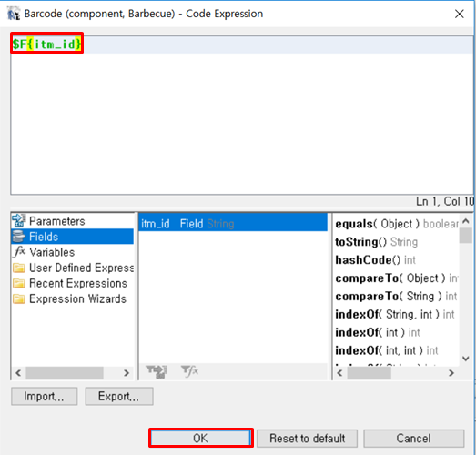Viewport: 476px width, 455px height.
Task: Click the $F{itm_id} expression text
Action: (x=46, y=45)
